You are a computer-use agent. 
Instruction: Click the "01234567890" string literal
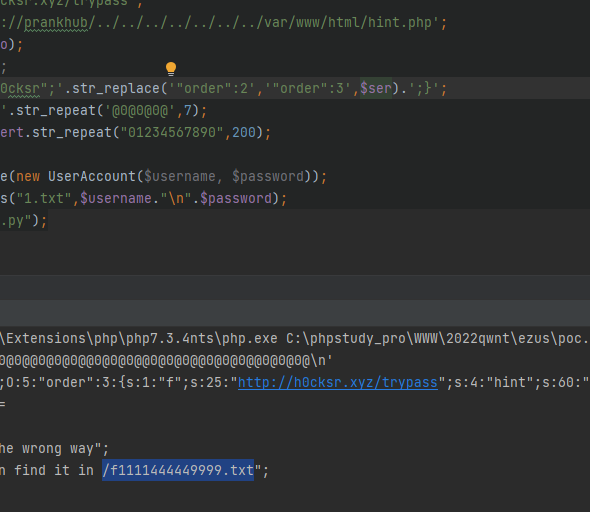click(x=172, y=132)
